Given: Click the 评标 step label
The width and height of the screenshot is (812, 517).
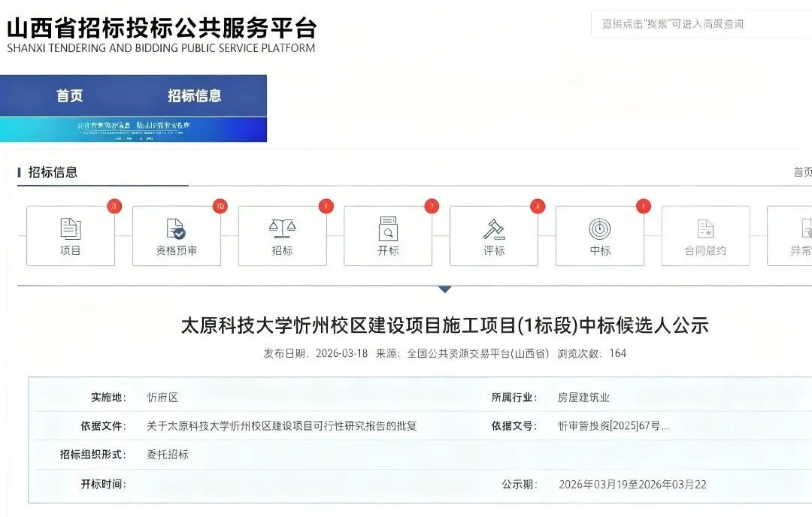Looking at the screenshot, I should [x=494, y=250].
